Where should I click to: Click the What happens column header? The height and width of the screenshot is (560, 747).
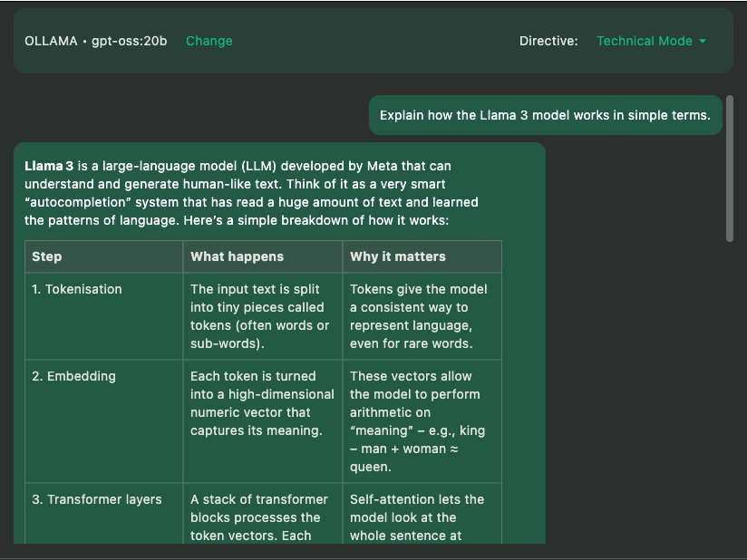click(x=237, y=256)
